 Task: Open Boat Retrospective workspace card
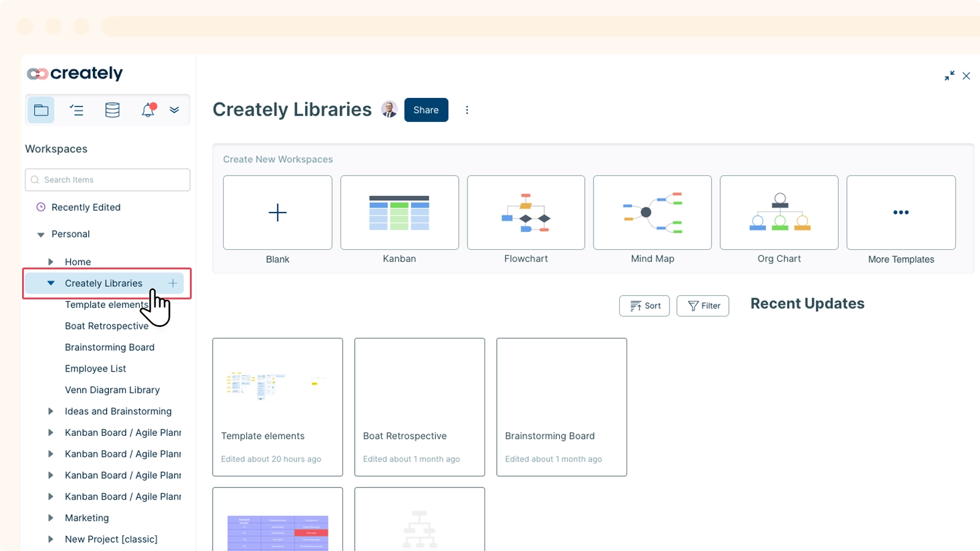click(x=420, y=407)
